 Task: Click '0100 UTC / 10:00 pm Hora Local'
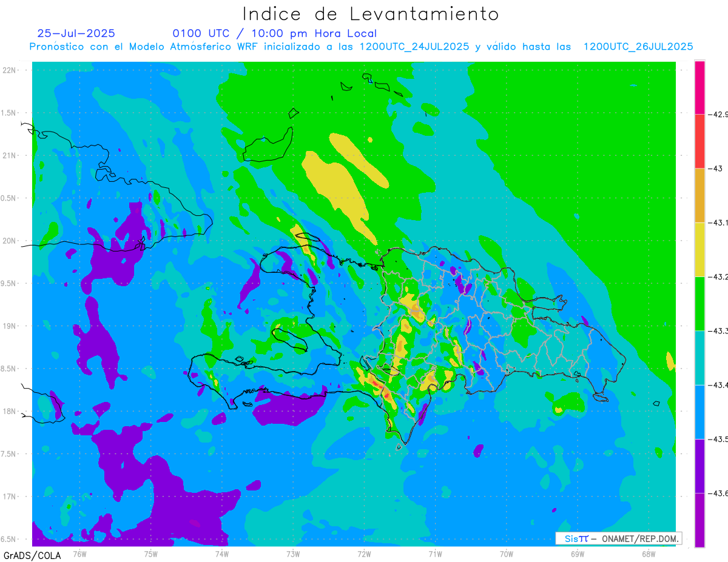[x=274, y=34]
